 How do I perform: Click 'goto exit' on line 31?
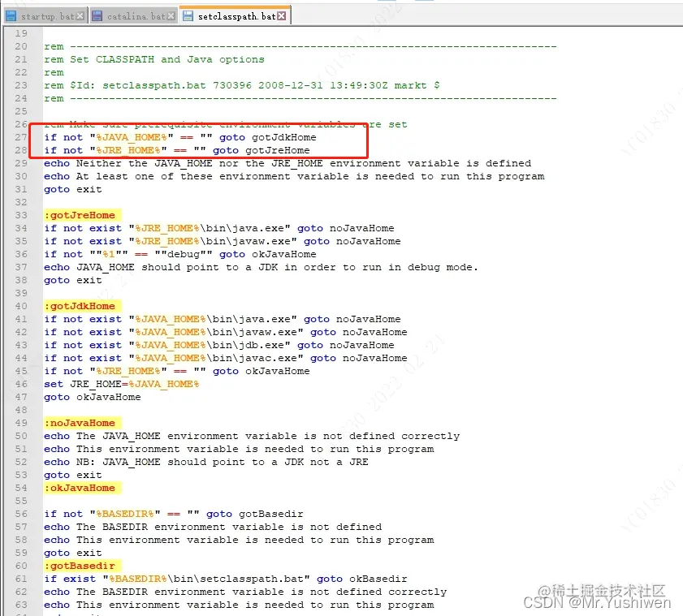coord(73,189)
